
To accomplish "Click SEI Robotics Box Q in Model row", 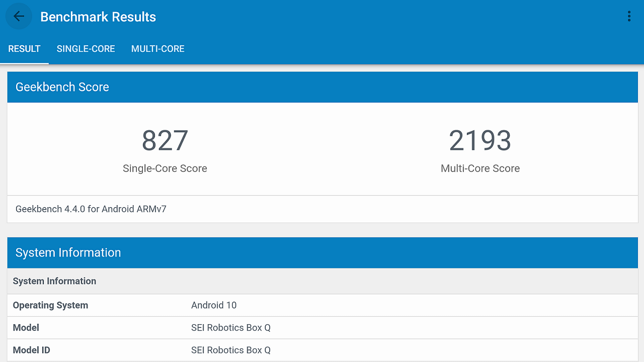I will 231,328.
